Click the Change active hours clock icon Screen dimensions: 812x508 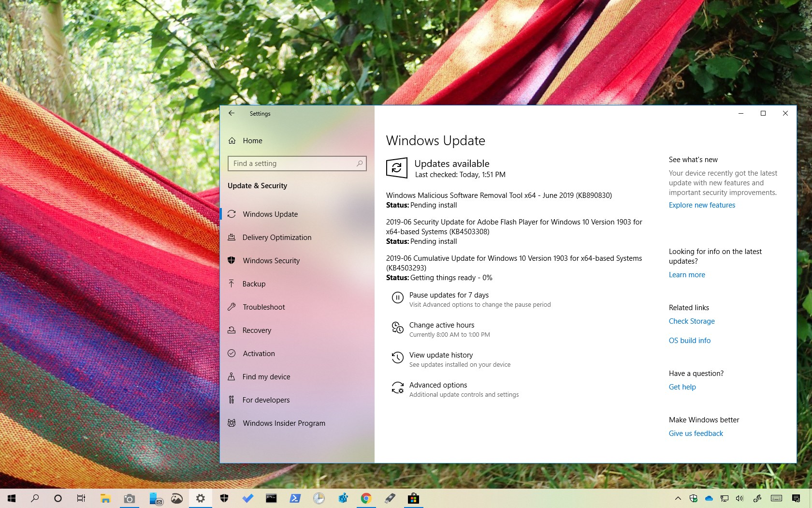coord(397,328)
